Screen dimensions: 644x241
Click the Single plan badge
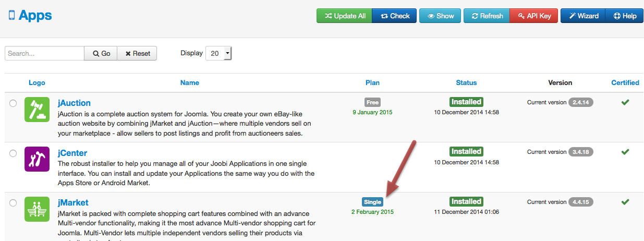[372, 202]
